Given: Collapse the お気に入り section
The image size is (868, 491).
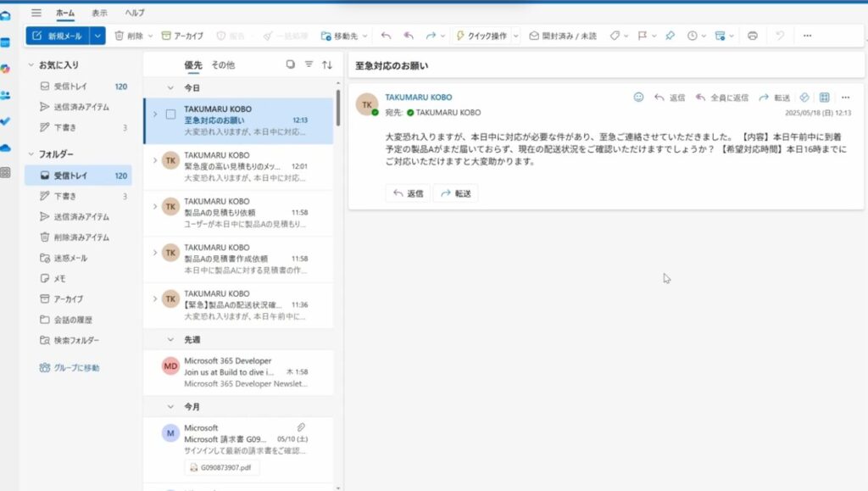Looking at the screenshot, I should 31,64.
